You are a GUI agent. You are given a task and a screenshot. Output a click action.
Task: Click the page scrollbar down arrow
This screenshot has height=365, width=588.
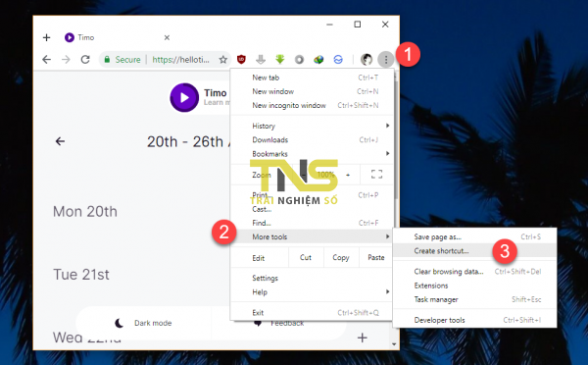pyautogui.click(x=394, y=344)
